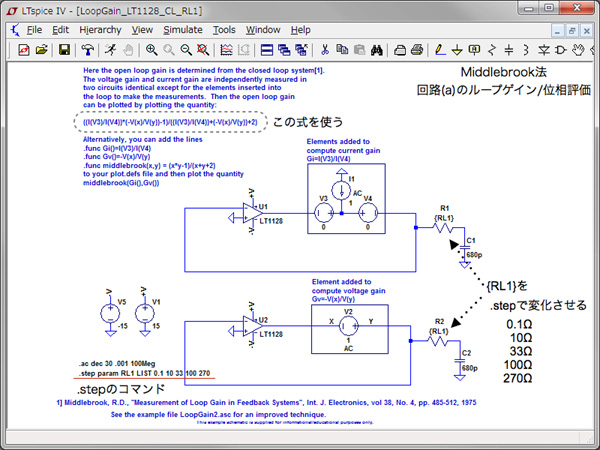Save the schematic with the floppy disk icon
The image size is (600, 450).
64,49
